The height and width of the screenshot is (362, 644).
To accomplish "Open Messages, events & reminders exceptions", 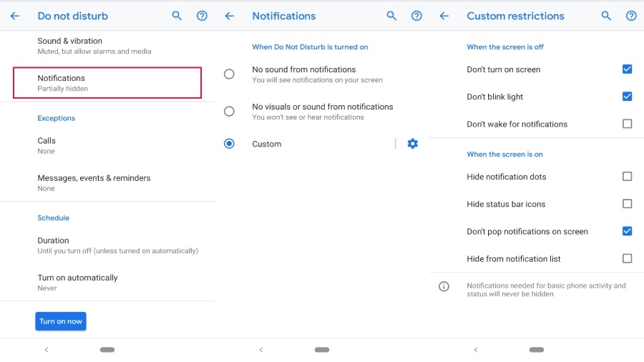I will (x=107, y=182).
